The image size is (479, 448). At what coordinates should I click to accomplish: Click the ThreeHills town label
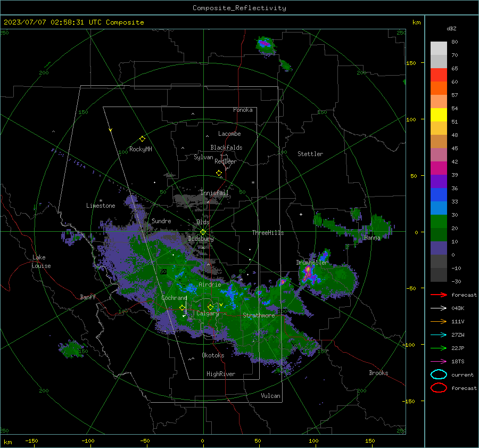268,233
